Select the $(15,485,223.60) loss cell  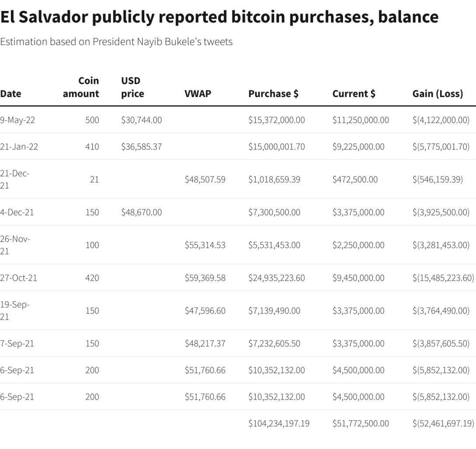point(443,278)
